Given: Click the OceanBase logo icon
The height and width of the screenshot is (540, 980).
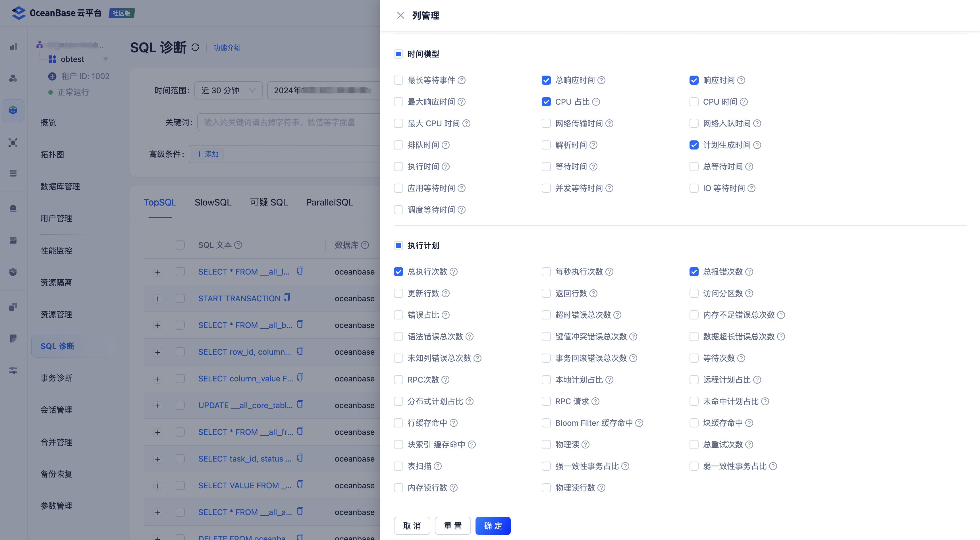Looking at the screenshot, I should pyautogui.click(x=19, y=13).
